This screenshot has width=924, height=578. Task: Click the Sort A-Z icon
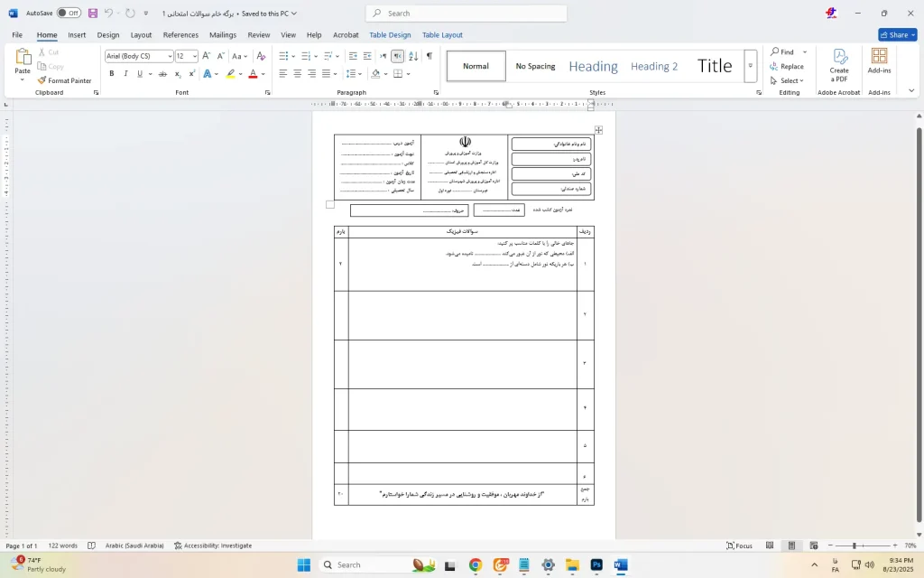tap(413, 56)
